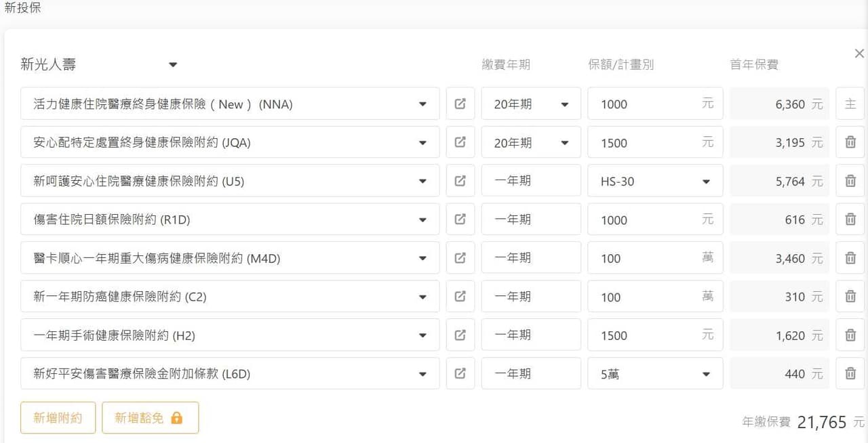Open external link for 活力健康住院醫療 (NNA)

point(460,104)
